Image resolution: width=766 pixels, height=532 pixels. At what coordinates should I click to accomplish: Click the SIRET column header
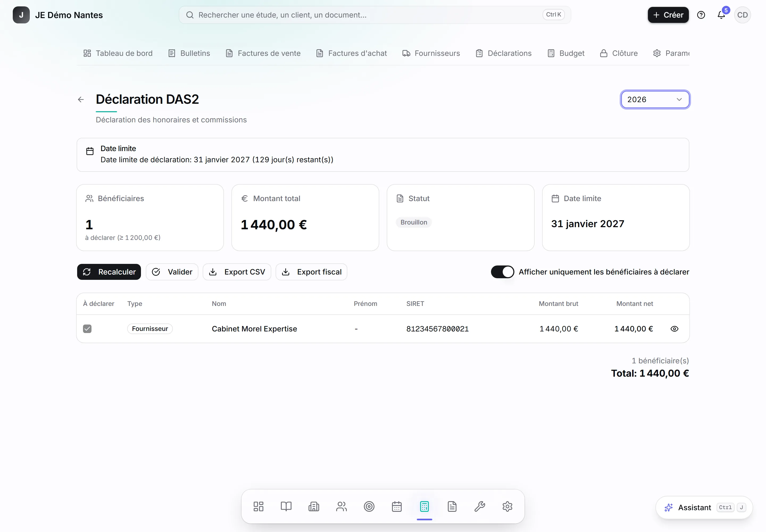(415, 304)
